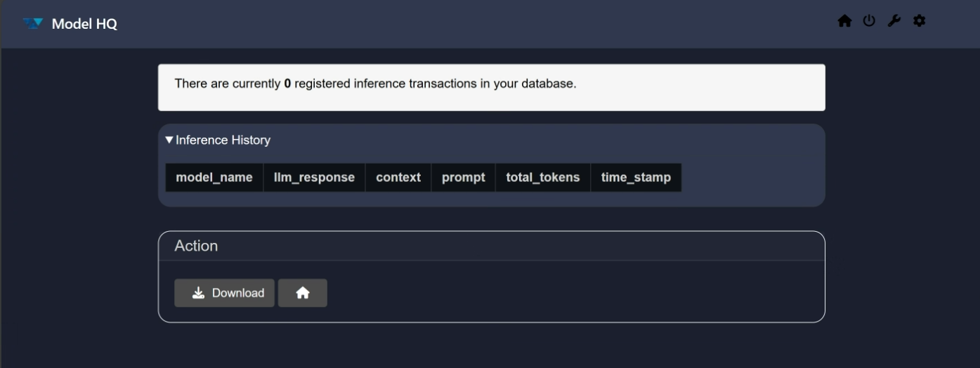Select the total_tokens column header
Image resolution: width=980 pixels, height=368 pixels.
543,177
